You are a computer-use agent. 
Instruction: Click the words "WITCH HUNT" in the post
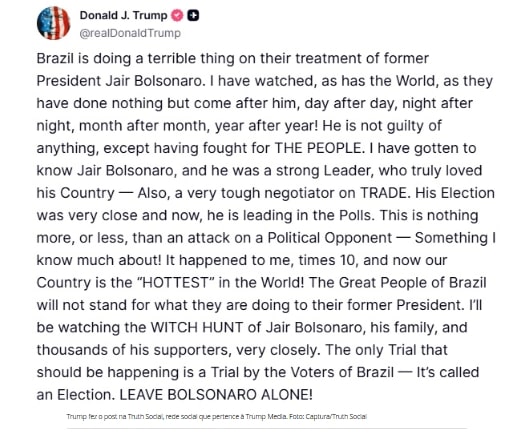pos(196,327)
